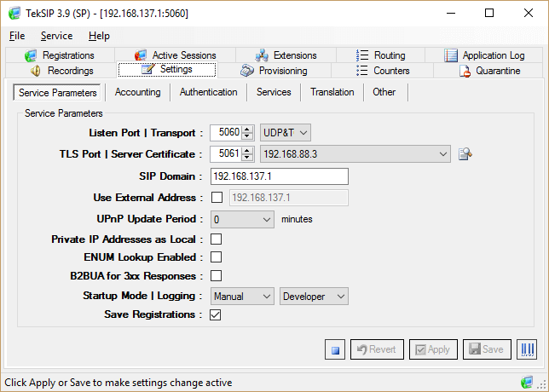549x392 pixels.
Task: Switch to the Services sub-tab
Action: pyautogui.click(x=274, y=92)
